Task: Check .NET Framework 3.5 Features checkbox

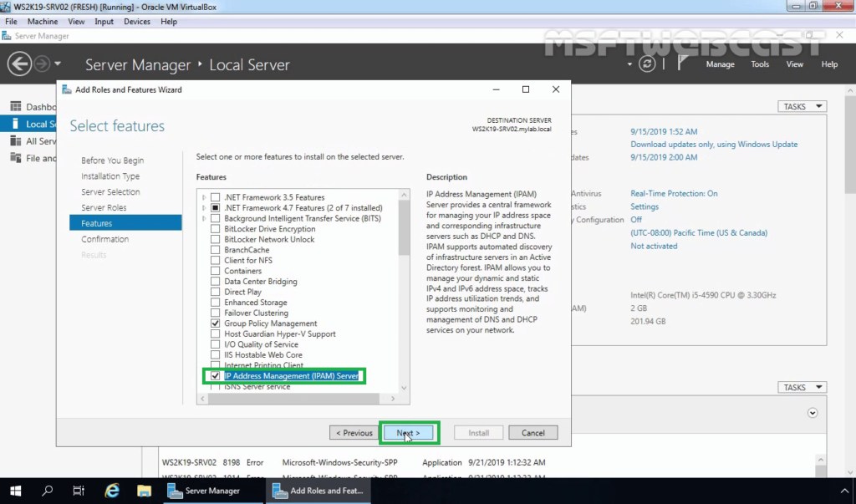Action: pyautogui.click(x=215, y=197)
